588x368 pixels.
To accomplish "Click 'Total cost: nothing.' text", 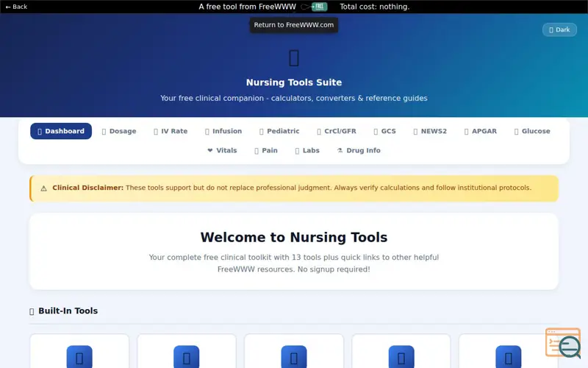I will pos(375,7).
